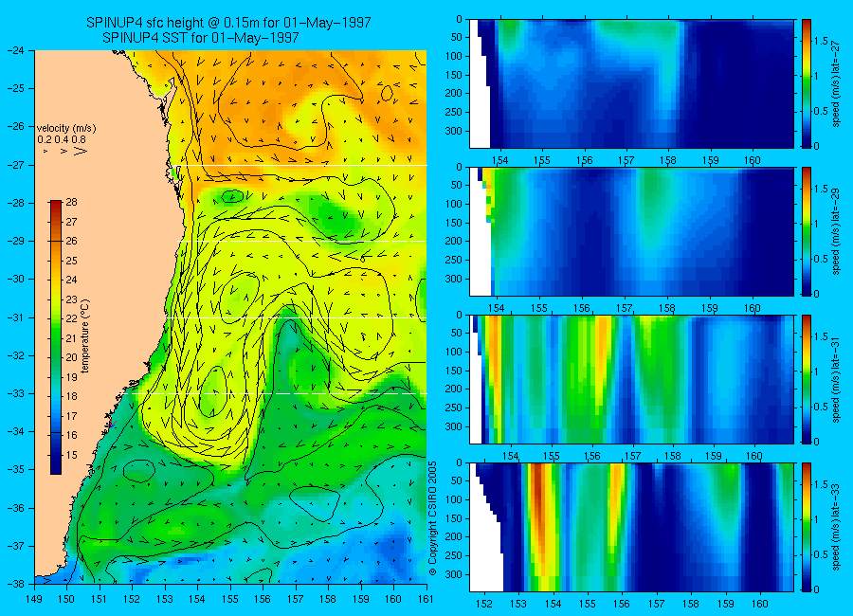Click the '0.5' tick on the lat=-33 color bar
This screenshot has width=853, height=616.
(x=821, y=554)
